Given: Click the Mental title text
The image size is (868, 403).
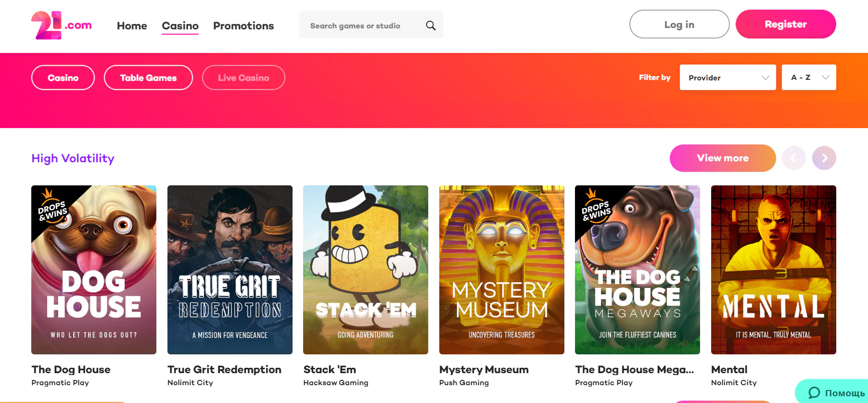Looking at the screenshot, I should pos(729,369).
